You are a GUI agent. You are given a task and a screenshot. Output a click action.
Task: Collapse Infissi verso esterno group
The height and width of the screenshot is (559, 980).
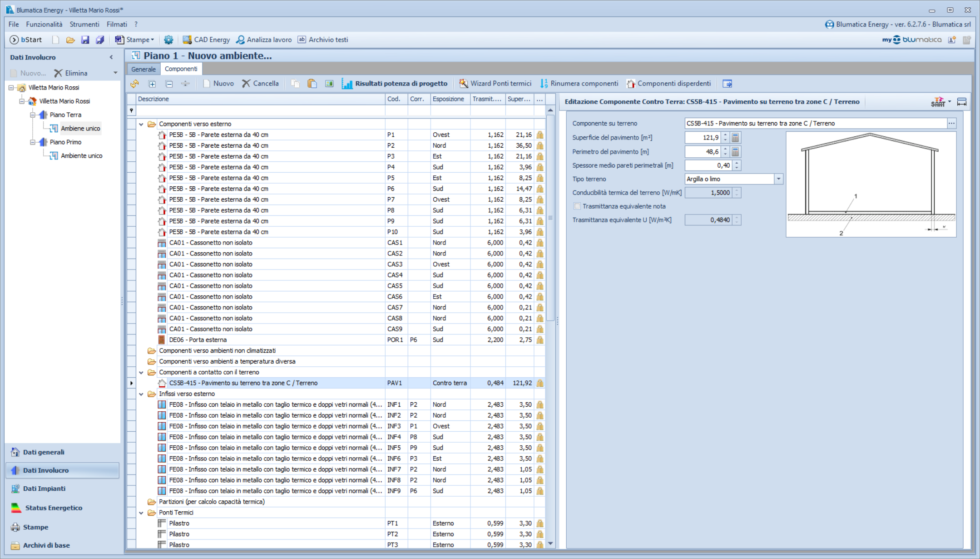click(141, 394)
